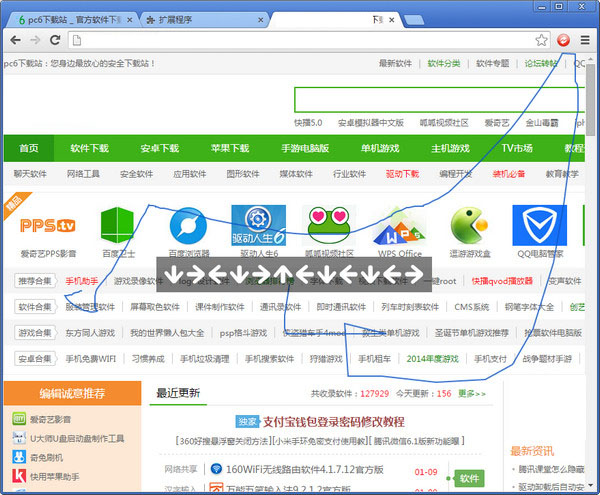Click the WPS Office icon
600x495 pixels.
pyautogui.click(x=399, y=228)
